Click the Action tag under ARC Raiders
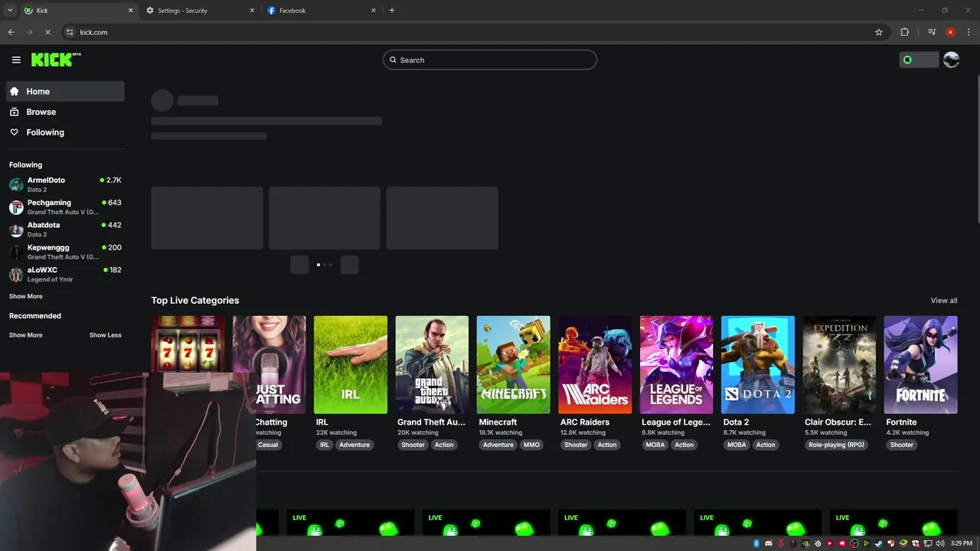 (607, 445)
